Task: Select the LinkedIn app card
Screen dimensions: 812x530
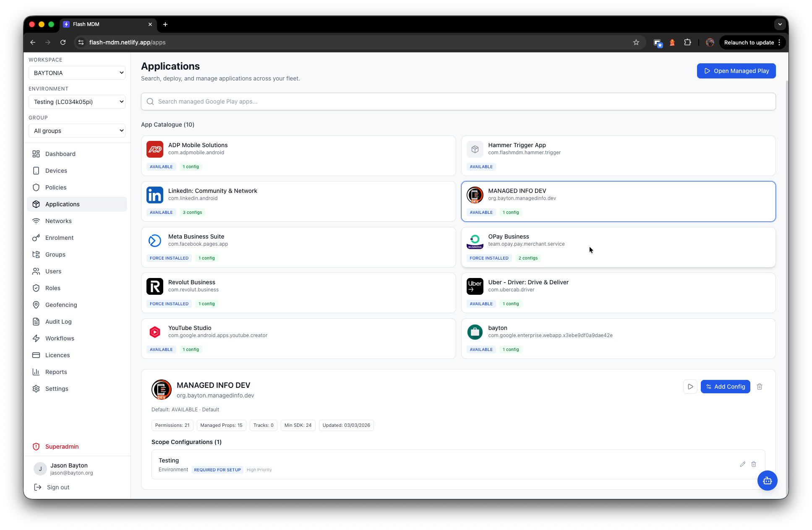Action: click(x=298, y=201)
